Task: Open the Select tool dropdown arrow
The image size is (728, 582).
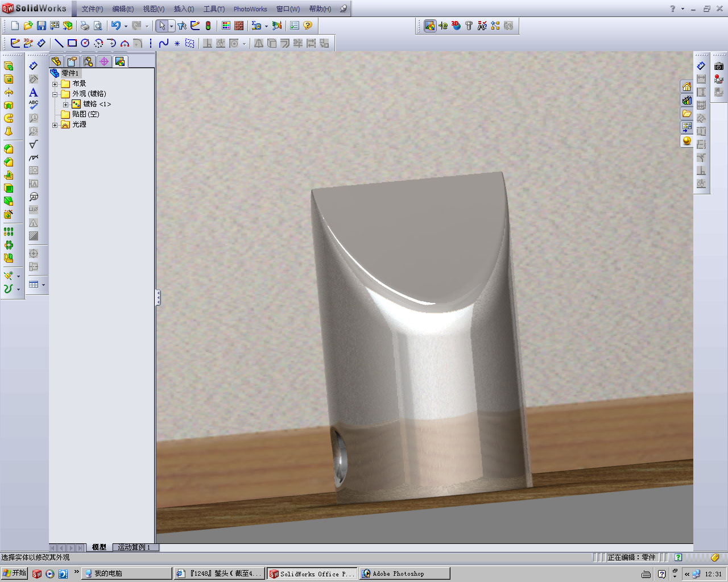Action: [171, 26]
